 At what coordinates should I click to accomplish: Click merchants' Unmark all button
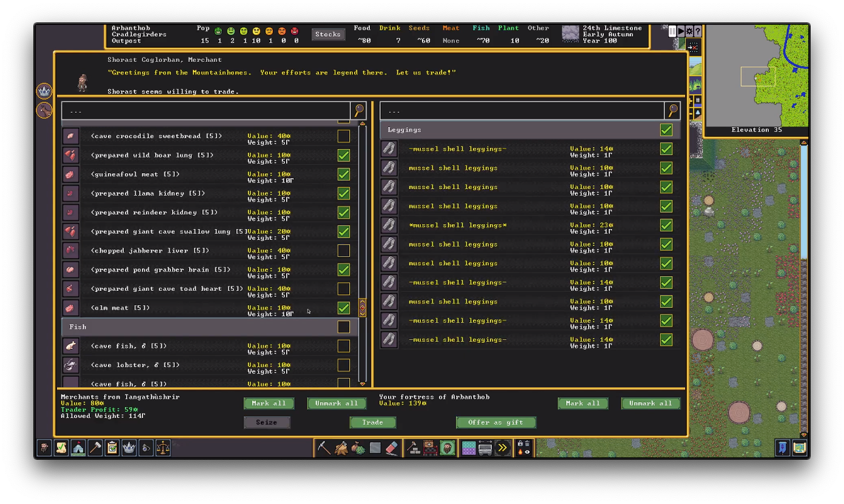pyautogui.click(x=337, y=403)
